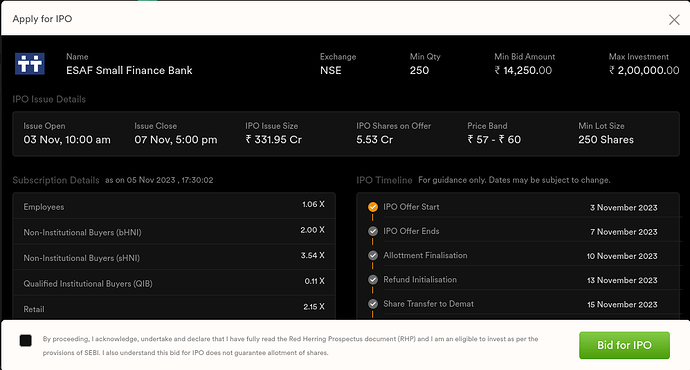Screen dimensions: 690x370
Task: Click the Max Investment ₹ 2,00,000.00
Action: 644,70
